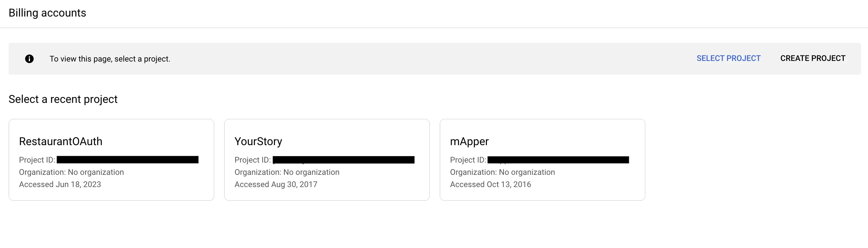Viewport: 868px width, 248px height.
Task: Click the YourStory project title
Action: coord(258,141)
